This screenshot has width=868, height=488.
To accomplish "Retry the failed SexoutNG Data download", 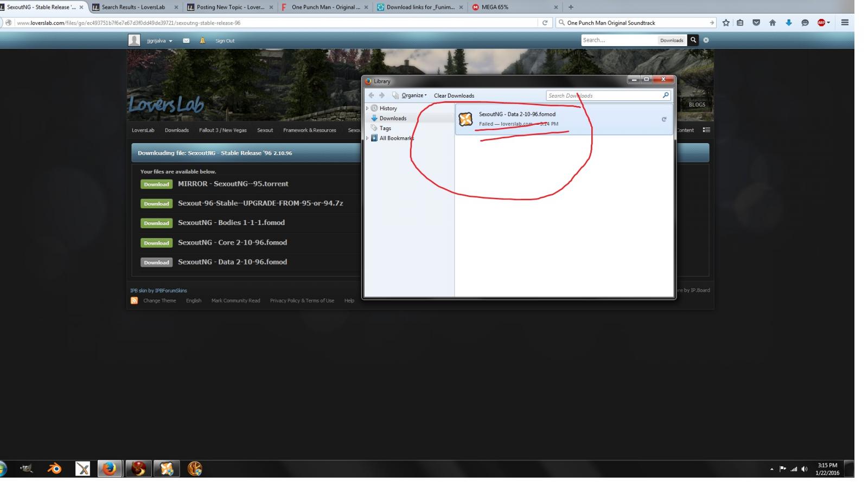I will 663,119.
